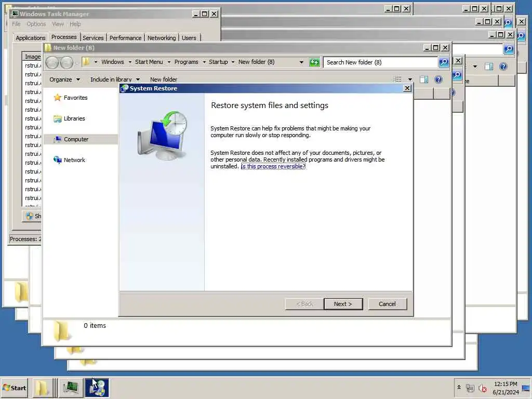
Task: Click the search magnifier button in New folder (8)
Action: click(444, 62)
